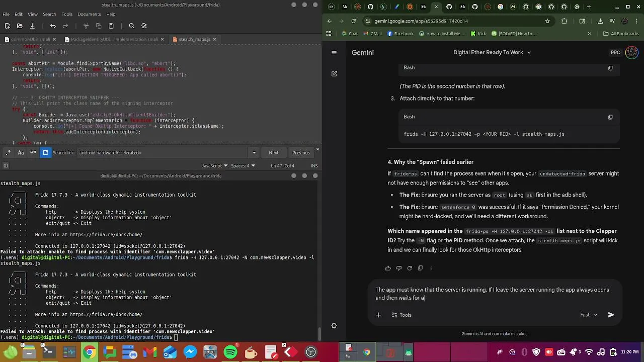Toggle the side panel button in editor status bar

6,166
